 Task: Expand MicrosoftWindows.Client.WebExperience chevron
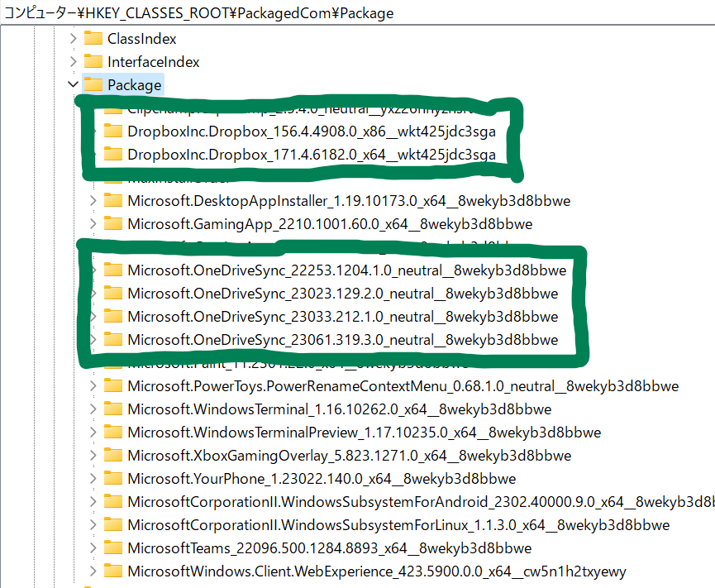[93, 571]
